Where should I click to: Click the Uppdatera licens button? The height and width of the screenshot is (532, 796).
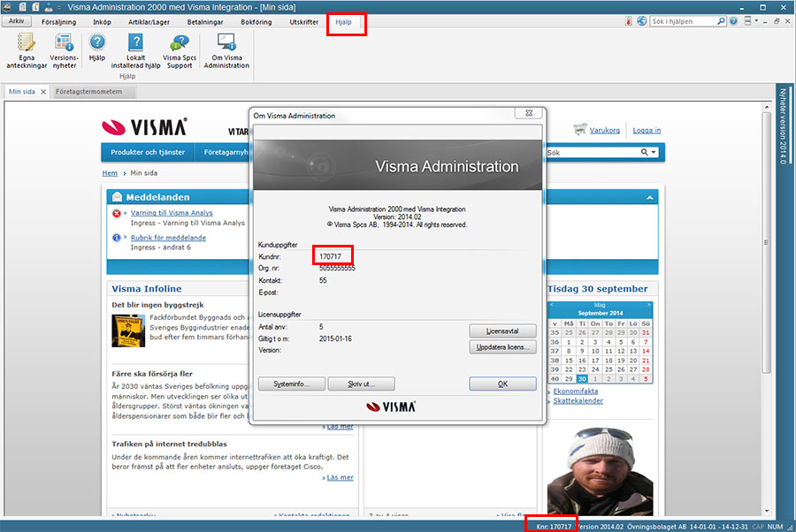[x=502, y=347]
